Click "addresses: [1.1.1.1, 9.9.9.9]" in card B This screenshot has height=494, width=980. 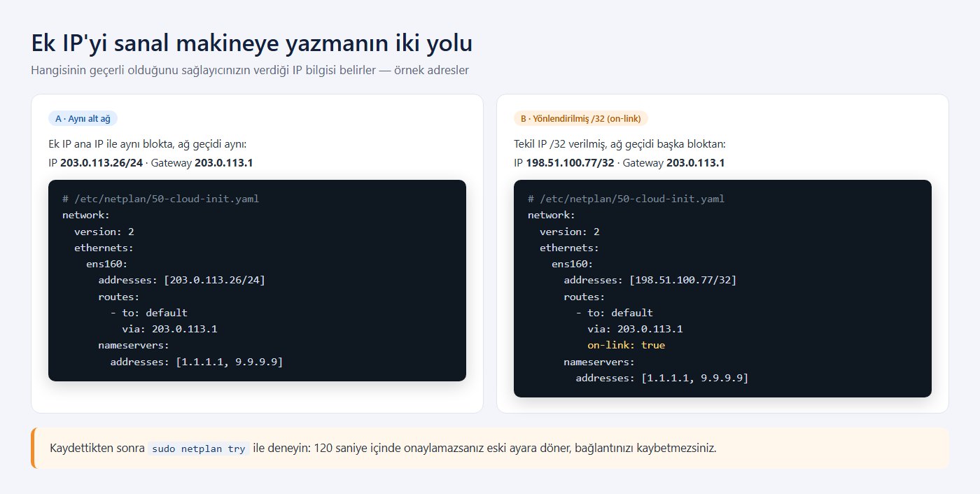tap(662, 378)
